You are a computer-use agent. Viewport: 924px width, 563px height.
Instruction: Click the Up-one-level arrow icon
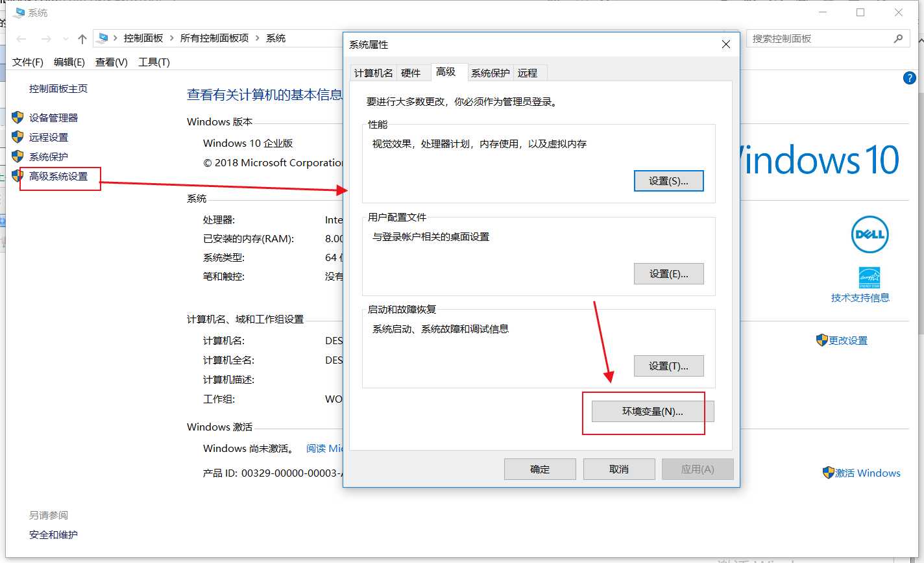coord(82,39)
